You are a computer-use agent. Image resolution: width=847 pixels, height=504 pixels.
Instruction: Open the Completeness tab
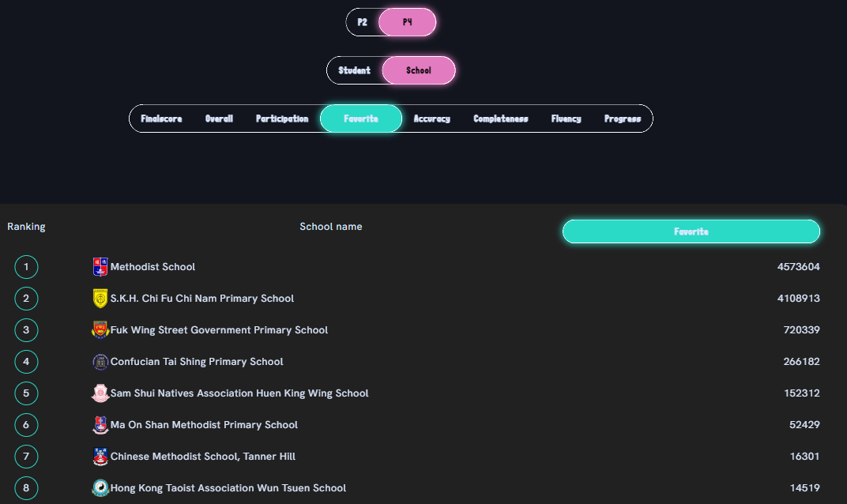pos(501,118)
